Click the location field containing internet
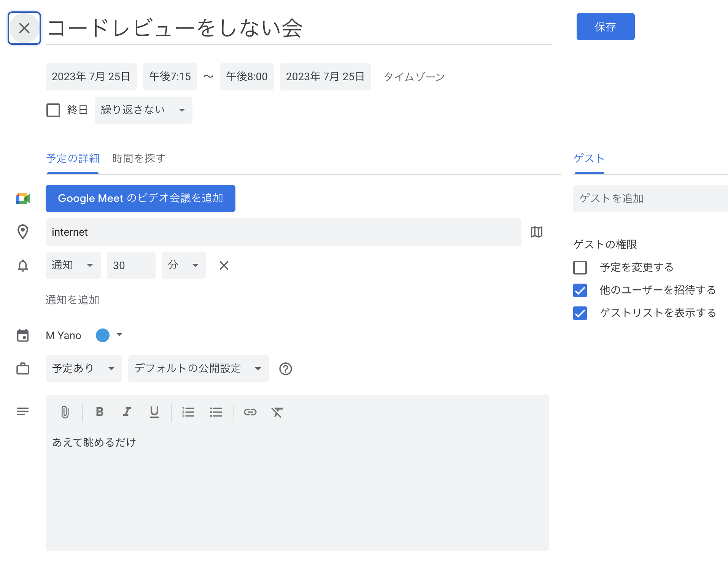Screen dimensions: 728x568 (x=283, y=232)
